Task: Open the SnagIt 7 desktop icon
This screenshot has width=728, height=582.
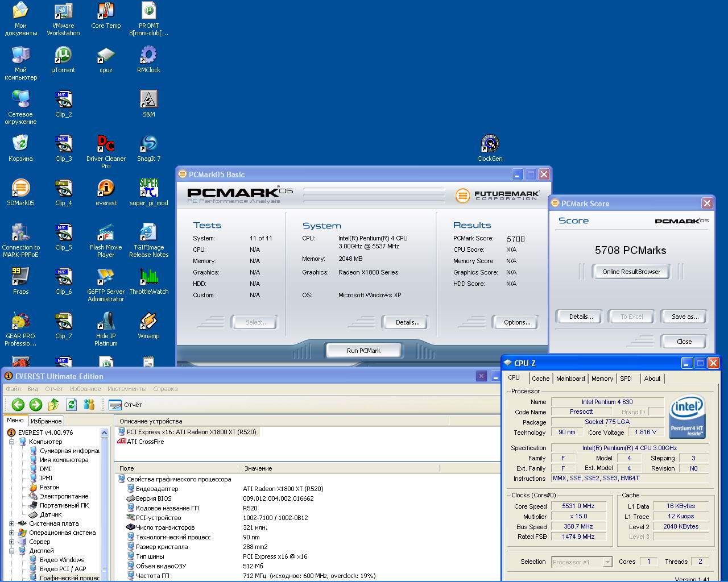Action: coord(148,148)
